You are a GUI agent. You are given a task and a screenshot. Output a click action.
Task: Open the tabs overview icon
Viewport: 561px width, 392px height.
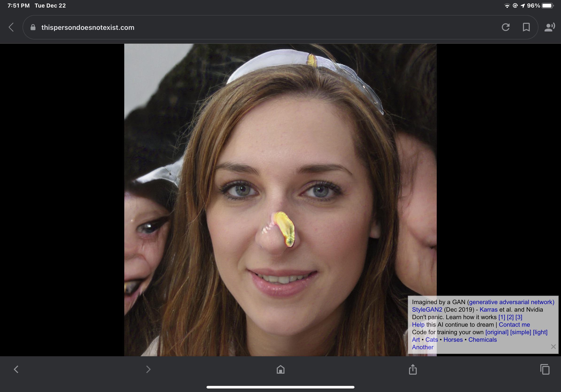(x=545, y=369)
